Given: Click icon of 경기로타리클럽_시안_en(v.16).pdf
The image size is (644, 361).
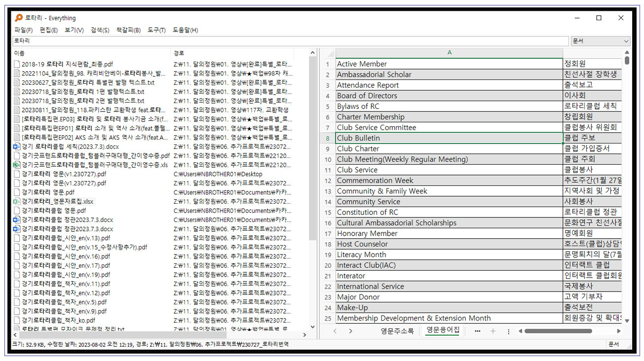Looking at the screenshot, I should tap(17, 256).
